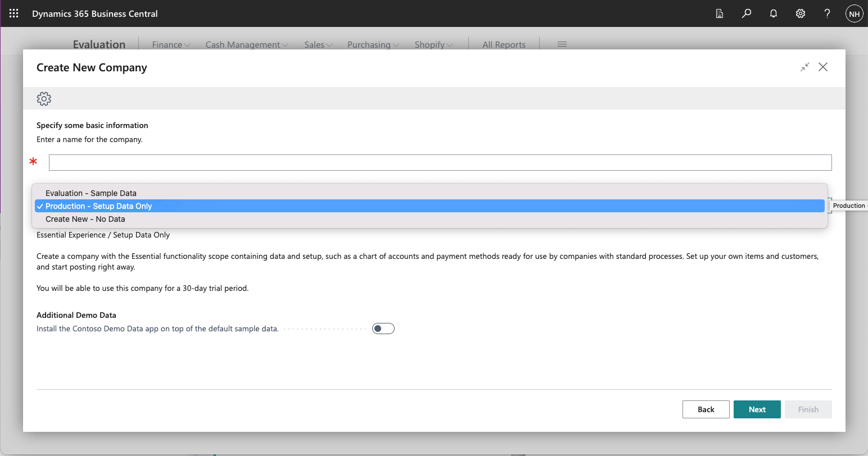Click the Dynamics 365 Business Central title
Viewport: 868px width, 456px height.
click(95, 13)
